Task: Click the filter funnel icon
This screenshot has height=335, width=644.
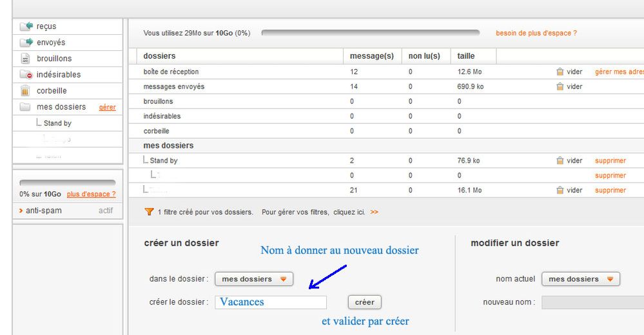Action: point(150,212)
